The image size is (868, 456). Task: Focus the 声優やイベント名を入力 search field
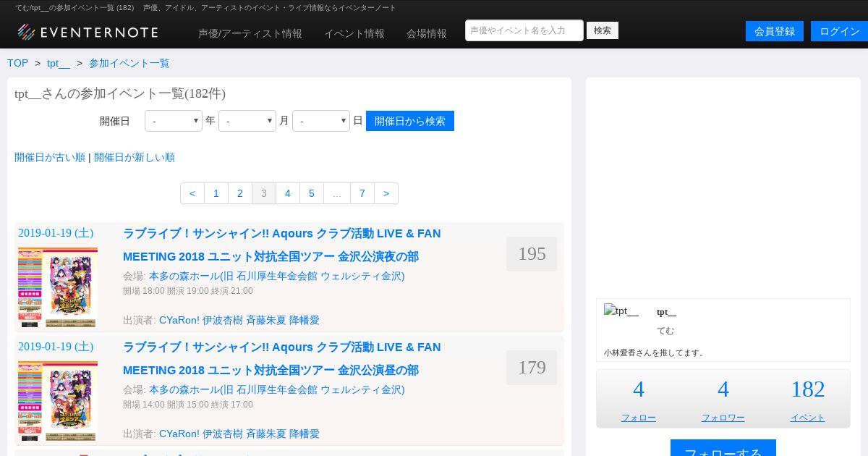(524, 30)
